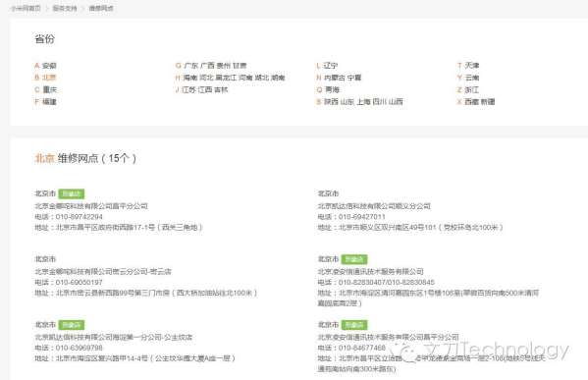Open 山西 service points

tap(396, 102)
